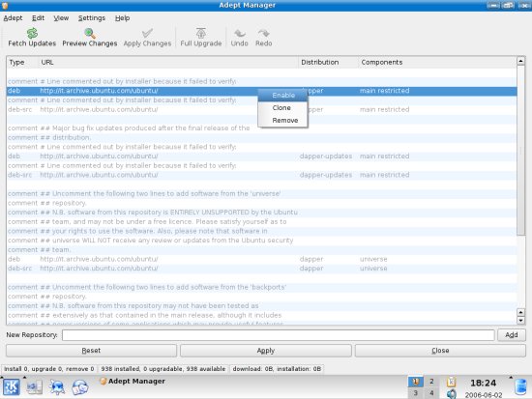Switch to virtual desktop 3
The height and width of the screenshot is (399, 532).
pos(416,393)
